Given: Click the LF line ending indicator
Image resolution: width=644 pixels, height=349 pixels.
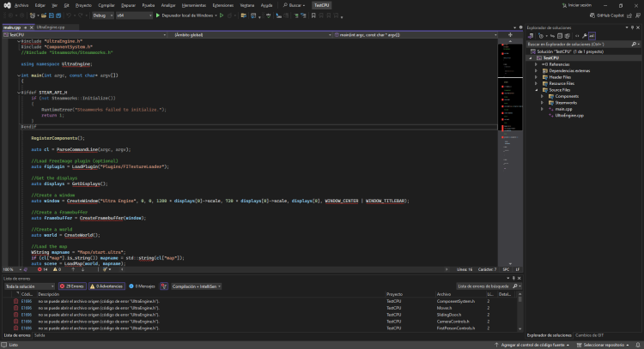Looking at the screenshot, I should click(518, 269).
